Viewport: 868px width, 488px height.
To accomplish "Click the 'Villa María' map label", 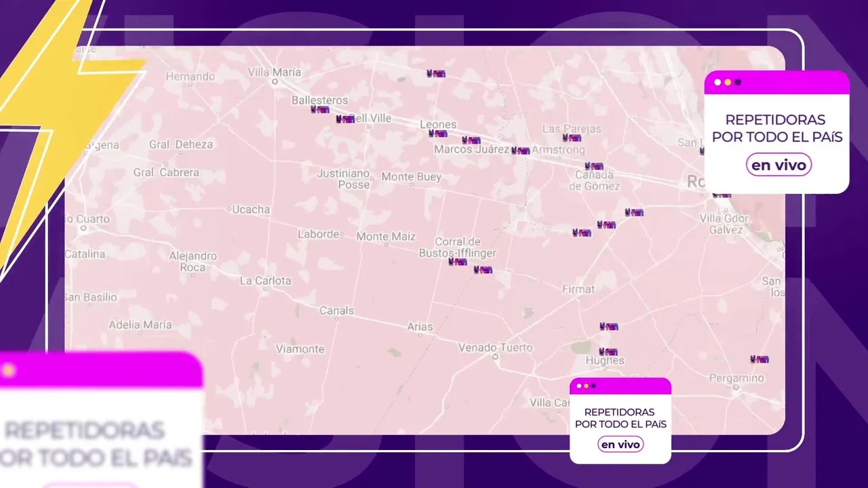I will click(274, 72).
